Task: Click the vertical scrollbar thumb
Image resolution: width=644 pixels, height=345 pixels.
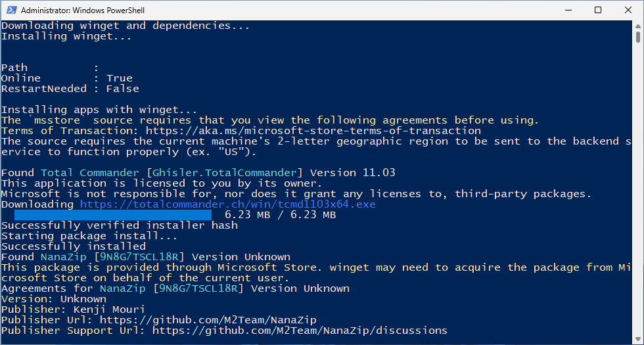Action: [x=638, y=37]
